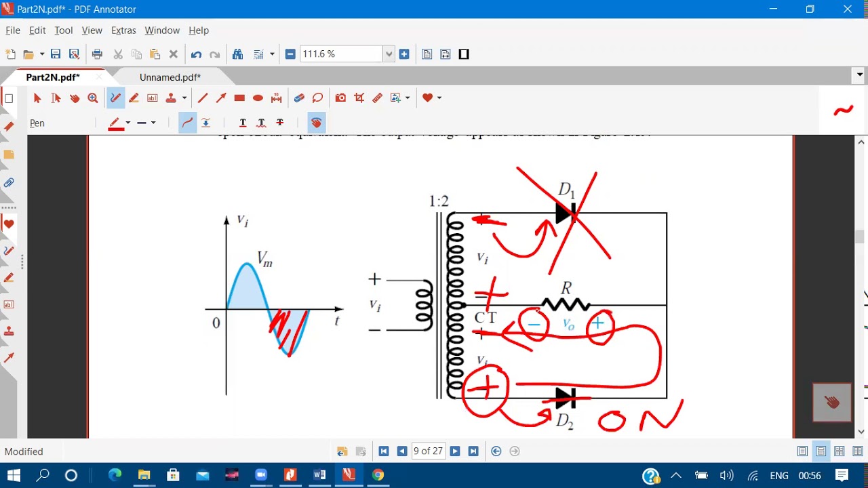Viewport: 868px width, 488px height.
Task: Click the zoom in plus button
Action: [404, 54]
